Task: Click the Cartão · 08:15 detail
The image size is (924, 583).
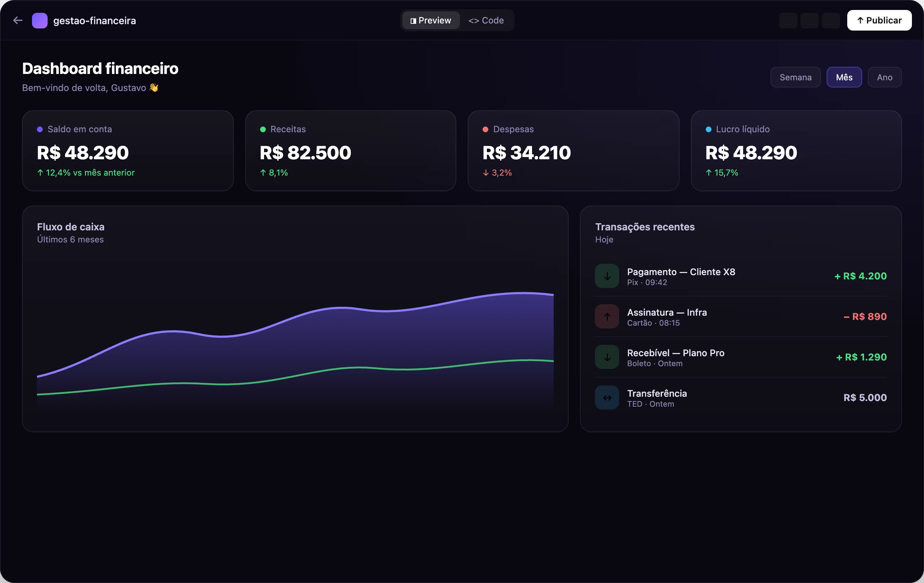Action: click(653, 323)
